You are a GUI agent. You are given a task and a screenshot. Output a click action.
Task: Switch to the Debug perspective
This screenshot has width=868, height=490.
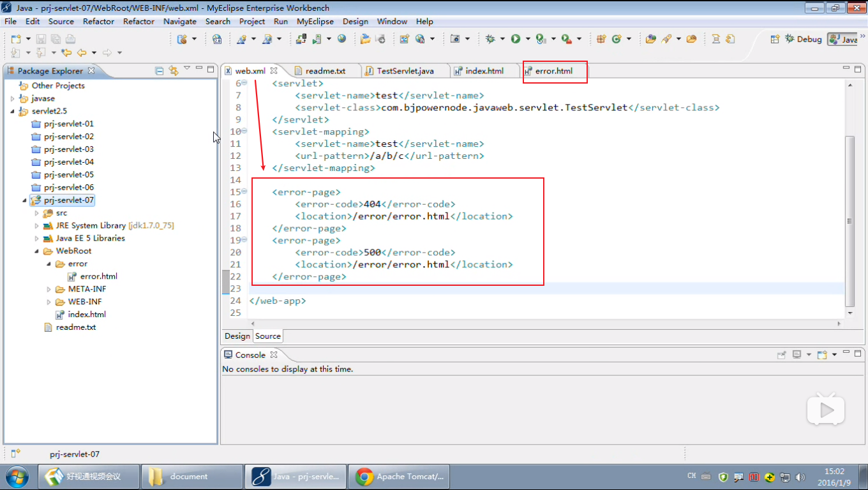point(803,39)
